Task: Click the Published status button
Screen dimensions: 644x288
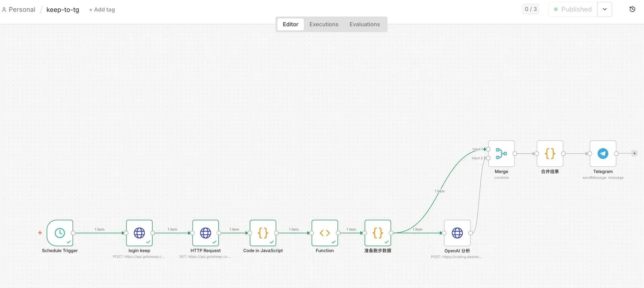Action: [573, 9]
